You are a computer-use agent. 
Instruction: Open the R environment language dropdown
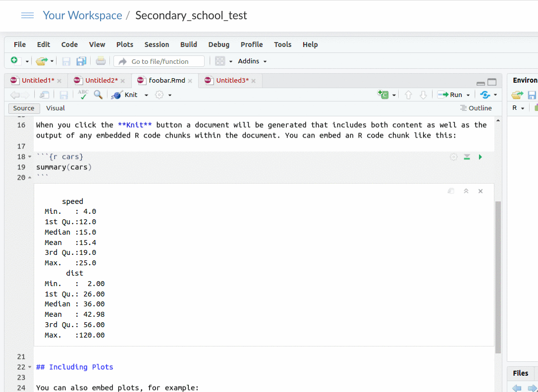518,108
